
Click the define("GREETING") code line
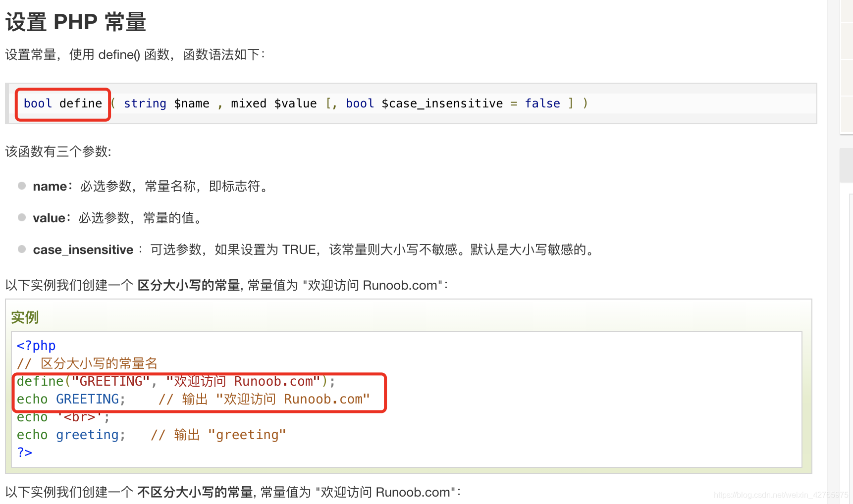(176, 381)
